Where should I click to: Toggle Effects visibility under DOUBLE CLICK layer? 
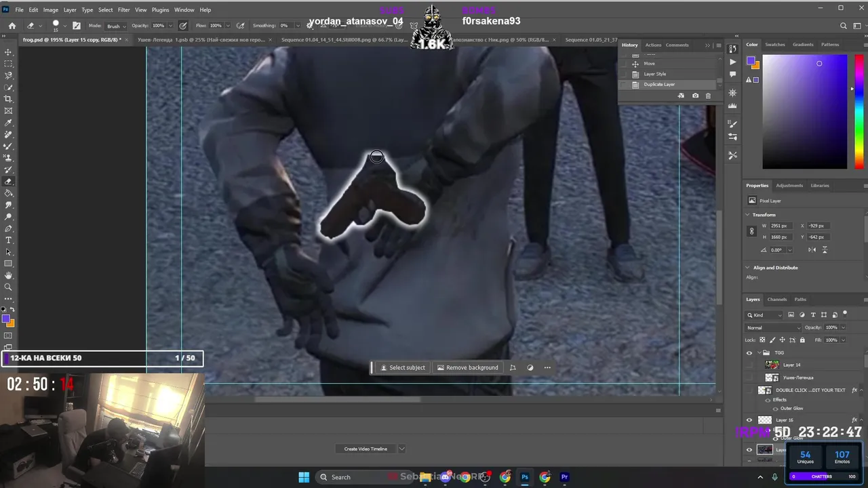(768, 400)
